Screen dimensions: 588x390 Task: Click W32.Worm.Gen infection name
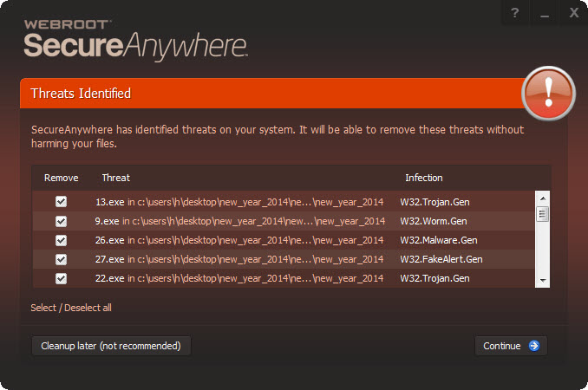434,221
